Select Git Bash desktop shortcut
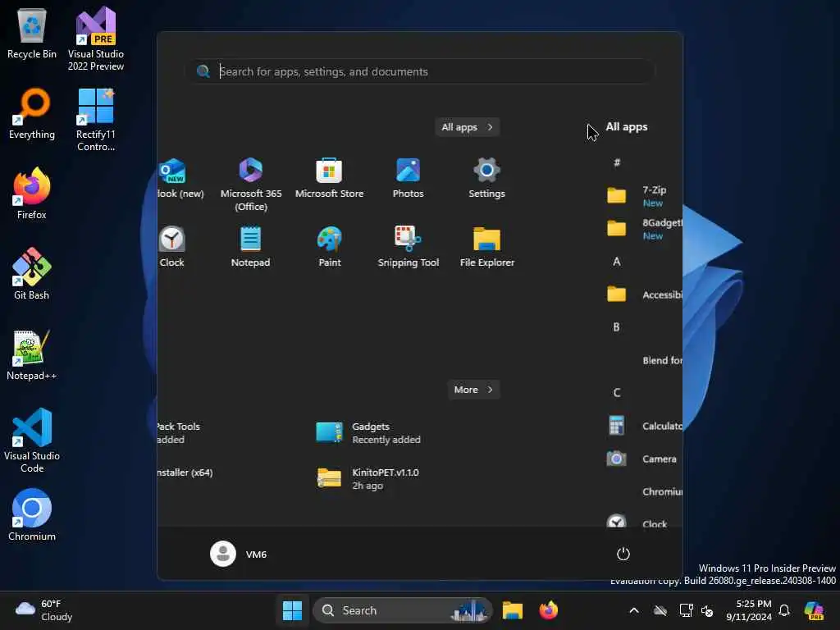The image size is (840, 630). click(x=32, y=274)
